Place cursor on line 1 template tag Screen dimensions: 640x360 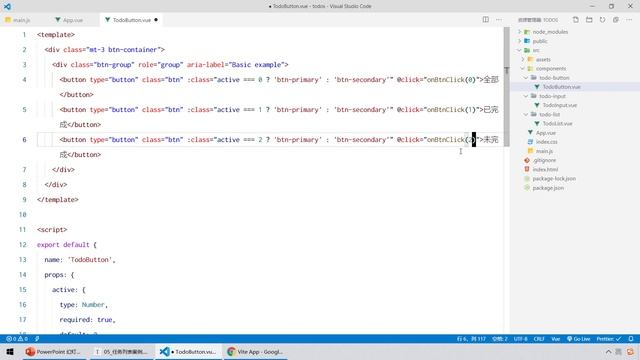pos(56,35)
